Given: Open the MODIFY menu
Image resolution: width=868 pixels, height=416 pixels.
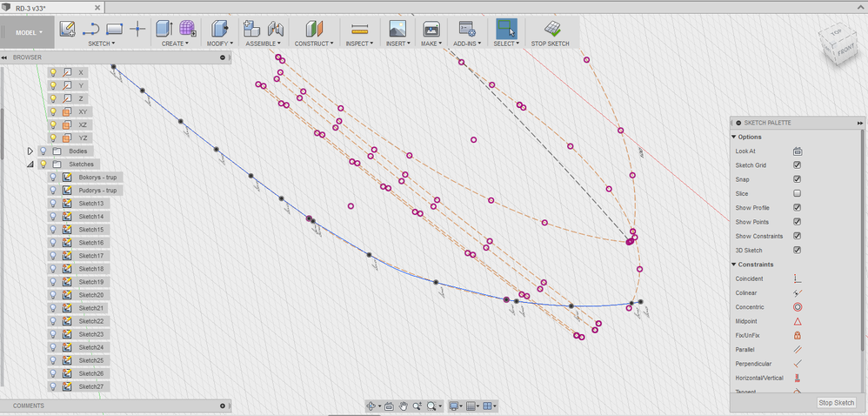Looking at the screenshot, I should pos(220,44).
